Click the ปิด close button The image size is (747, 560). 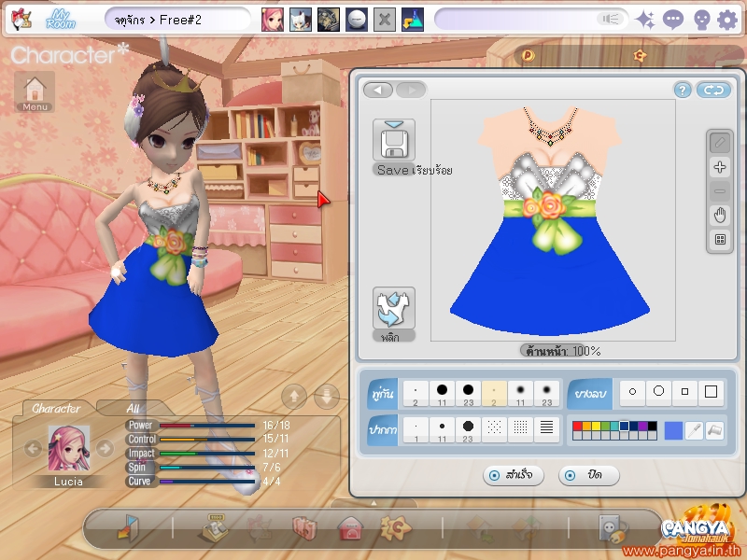pos(589,475)
